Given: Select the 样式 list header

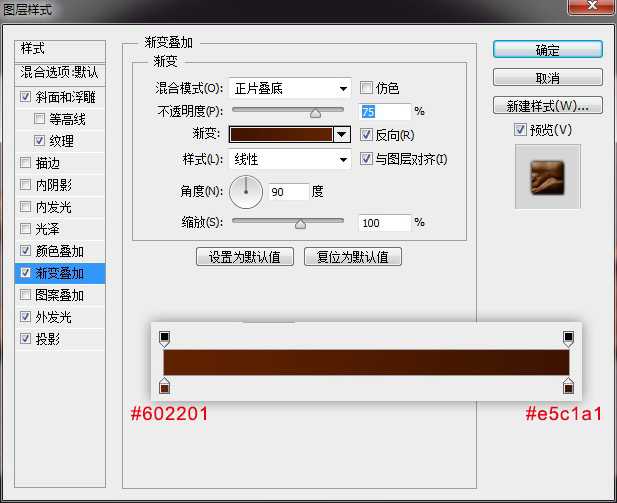Looking at the screenshot, I should tap(60, 49).
